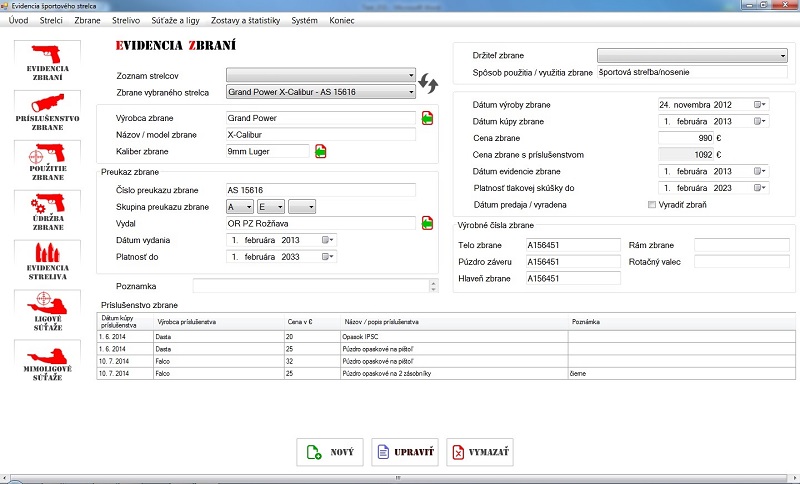Click the Rám zbrane input field
This screenshot has width=800, height=484.
(x=742, y=245)
